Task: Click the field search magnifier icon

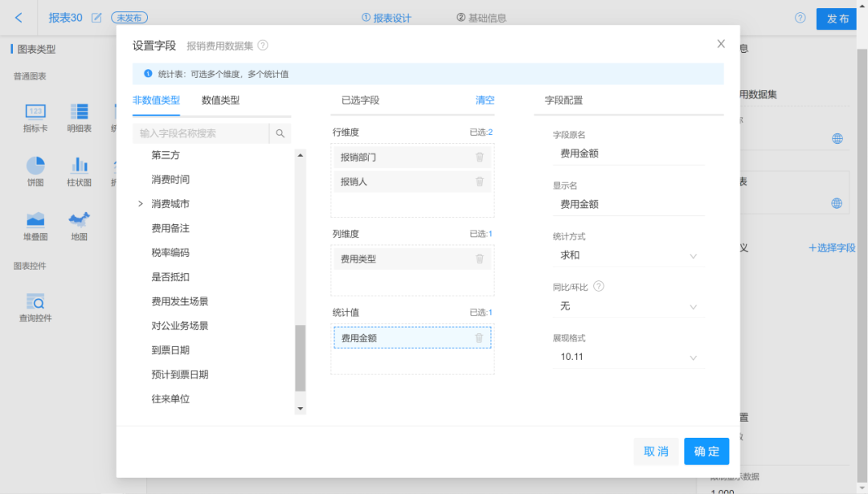Action: pos(280,133)
